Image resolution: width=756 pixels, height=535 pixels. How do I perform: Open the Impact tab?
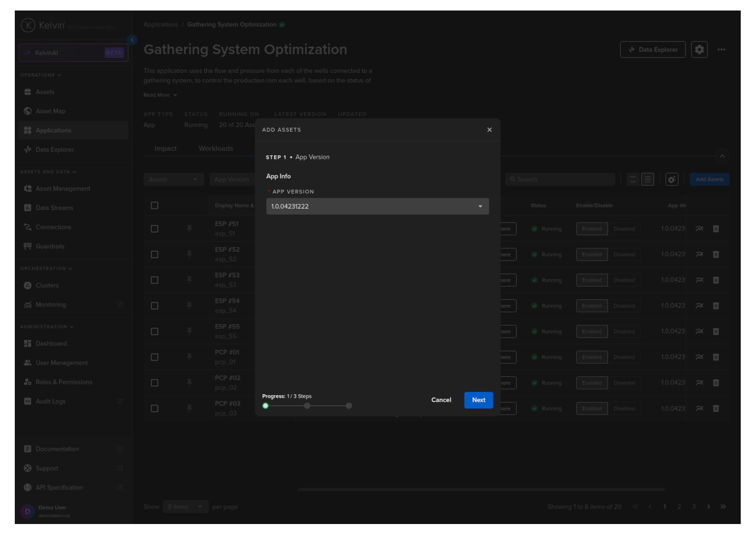coord(165,149)
